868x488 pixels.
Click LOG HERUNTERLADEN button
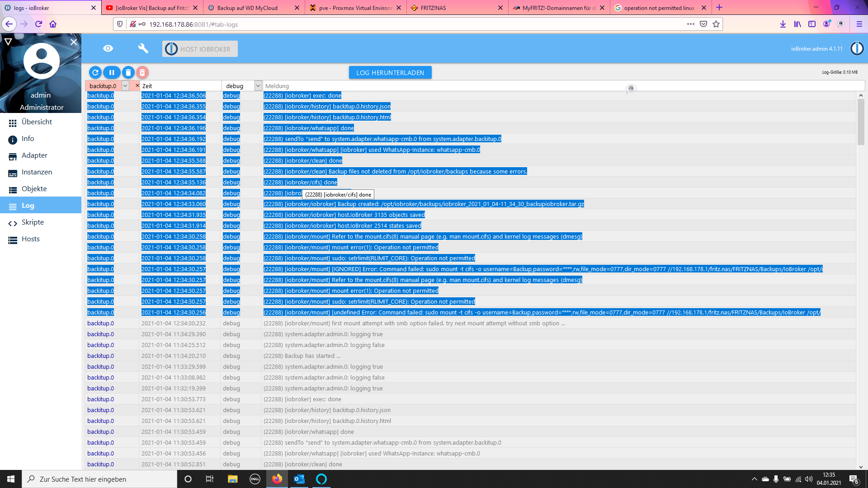pyautogui.click(x=390, y=72)
